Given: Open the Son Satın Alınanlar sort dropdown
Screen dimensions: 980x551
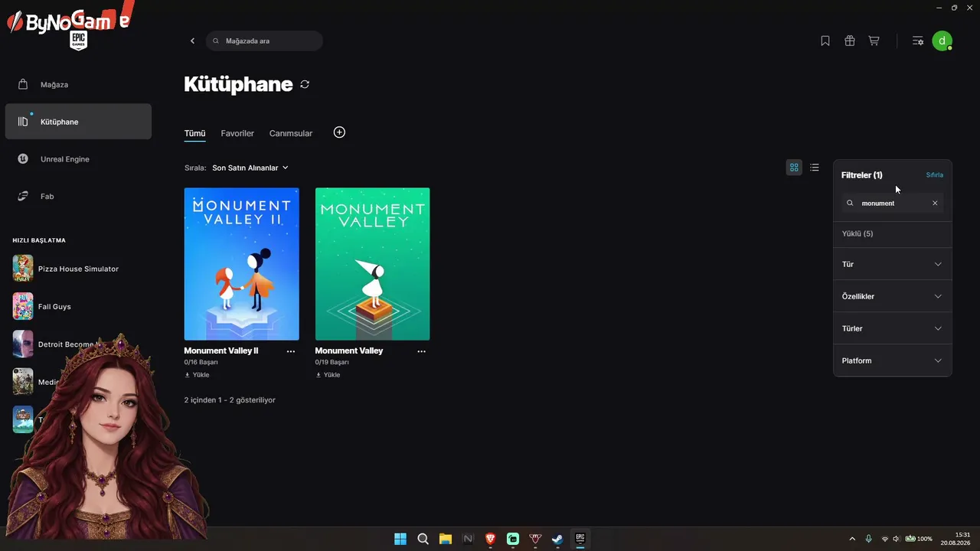Looking at the screenshot, I should pyautogui.click(x=250, y=168).
